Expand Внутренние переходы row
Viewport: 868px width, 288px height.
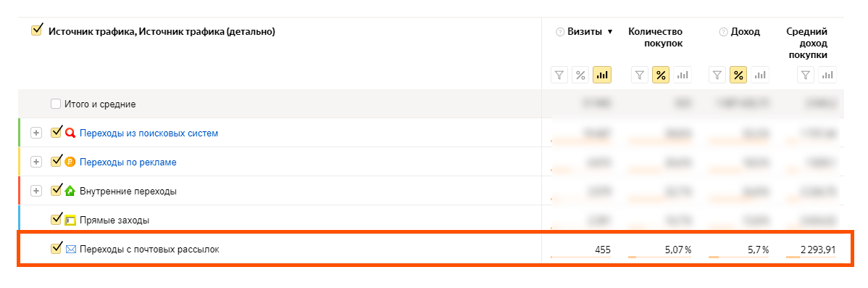[36, 191]
